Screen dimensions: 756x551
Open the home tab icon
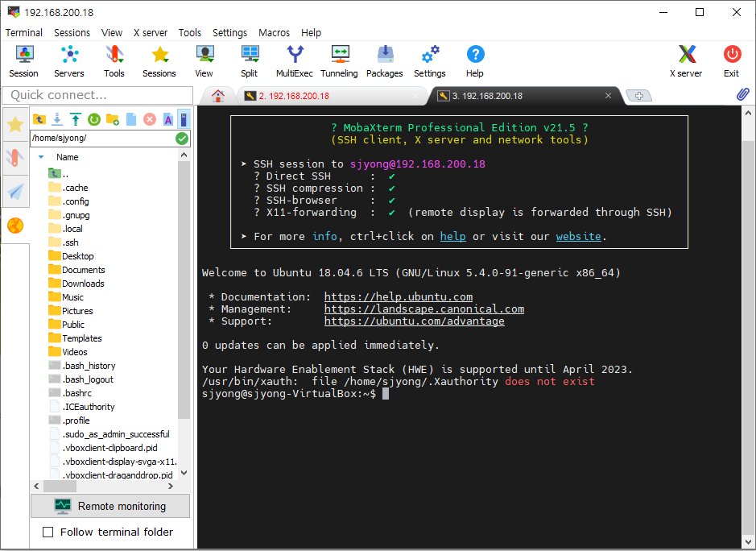tap(218, 96)
